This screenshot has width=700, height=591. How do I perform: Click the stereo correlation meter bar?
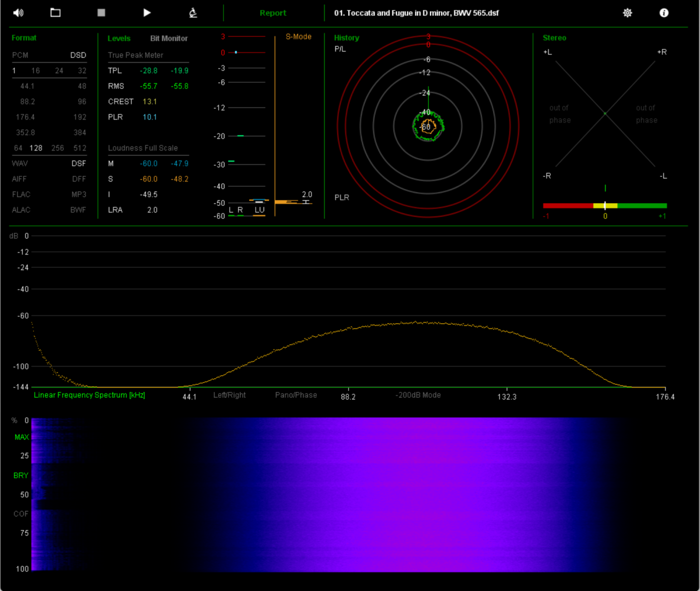pos(605,206)
